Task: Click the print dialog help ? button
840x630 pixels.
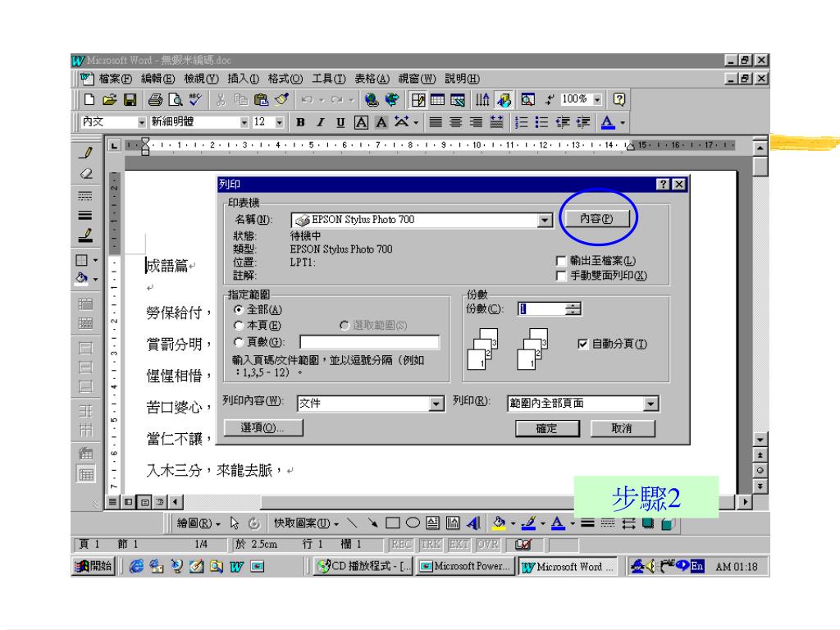Action: pos(663,185)
